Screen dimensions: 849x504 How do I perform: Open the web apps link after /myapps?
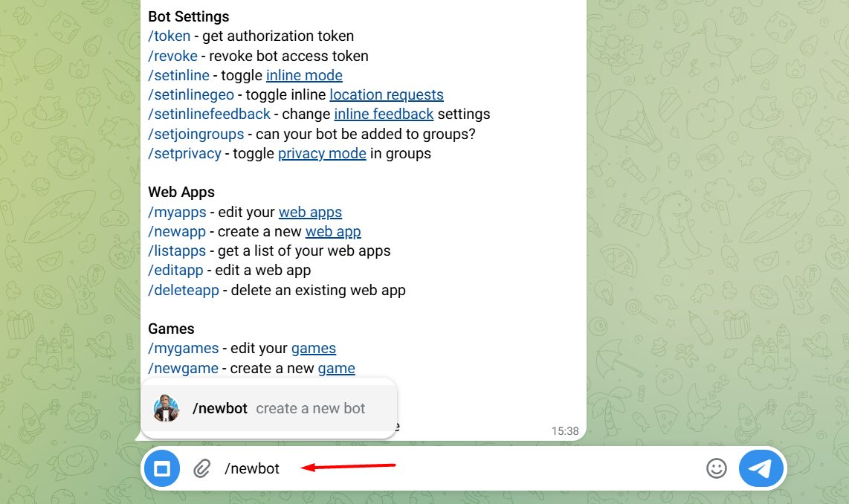point(310,212)
